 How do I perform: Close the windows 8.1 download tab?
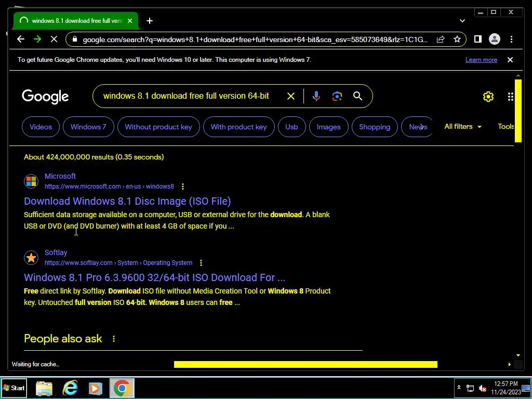point(129,21)
